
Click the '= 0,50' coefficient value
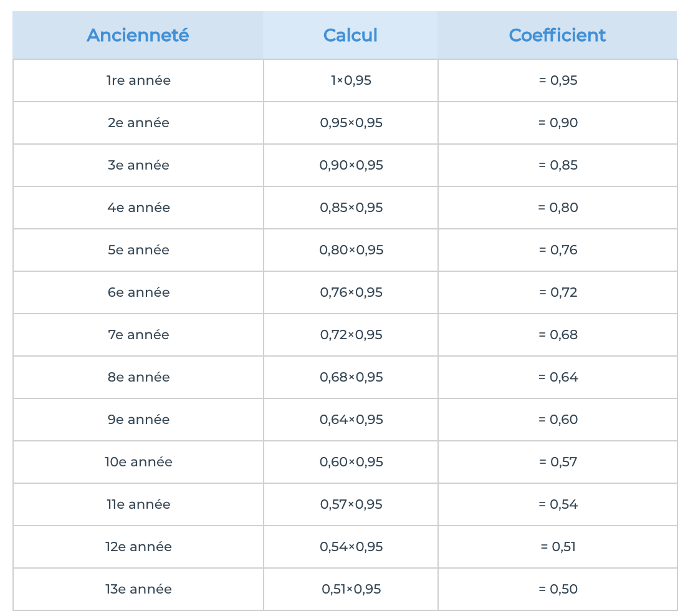point(558,589)
